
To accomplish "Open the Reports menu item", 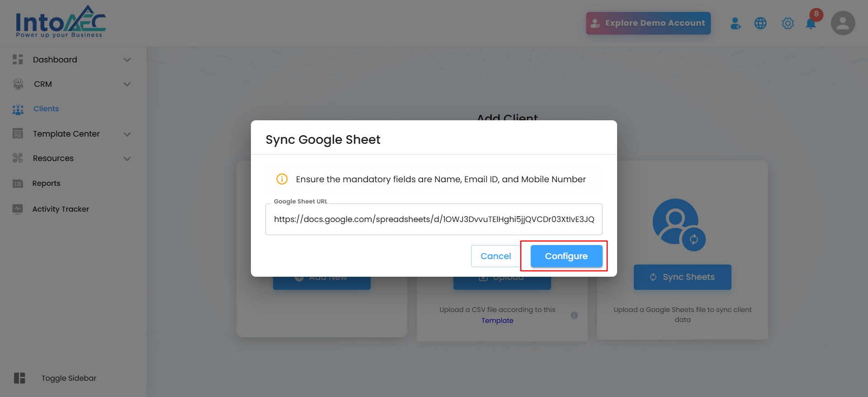I will click(46, 183).
